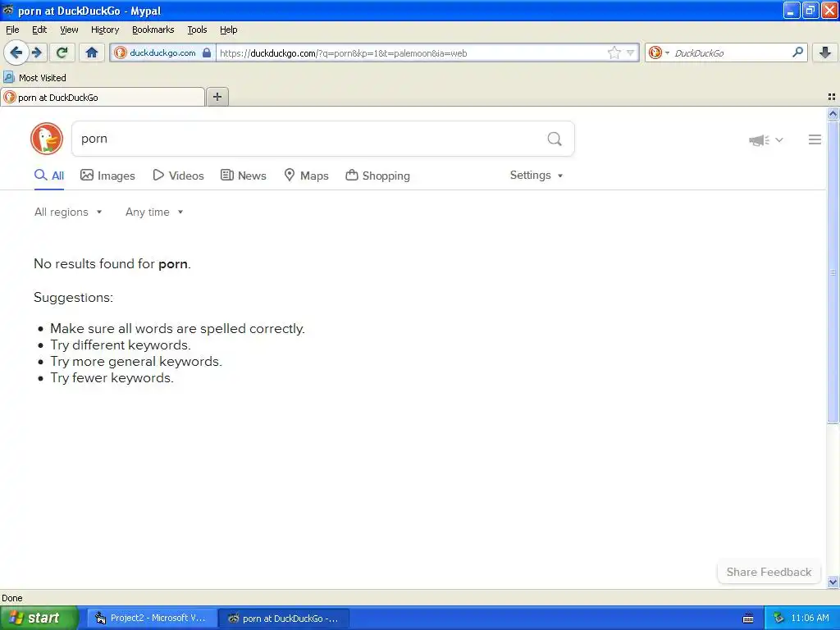Click 'Try fewer keywords.' suggestion
The image size is (840, 630).
(x=112, y=377)
